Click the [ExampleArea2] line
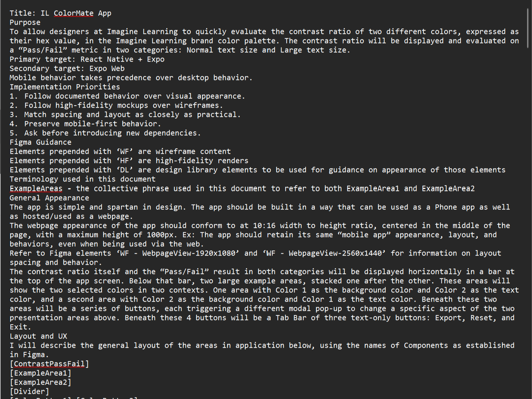 (x=41, y=382)
